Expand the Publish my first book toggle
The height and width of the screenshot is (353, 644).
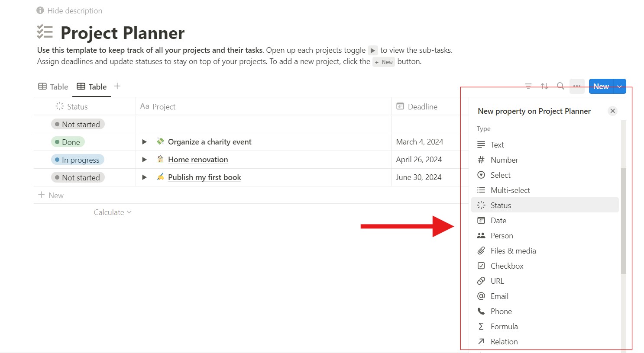144,177
